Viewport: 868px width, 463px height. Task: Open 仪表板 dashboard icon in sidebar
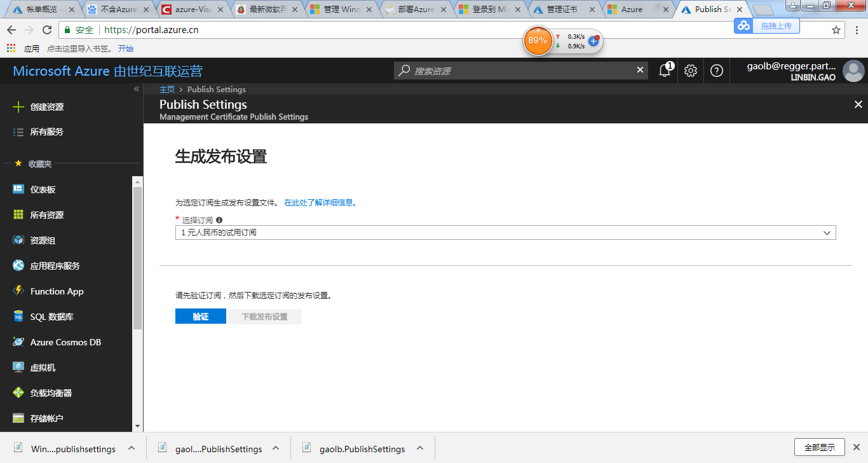coord(18,190)
